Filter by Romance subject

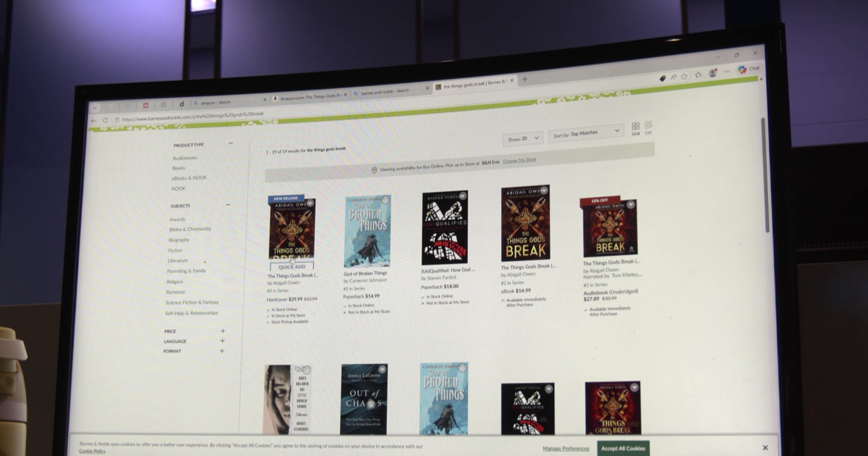(x=175, y=292)
